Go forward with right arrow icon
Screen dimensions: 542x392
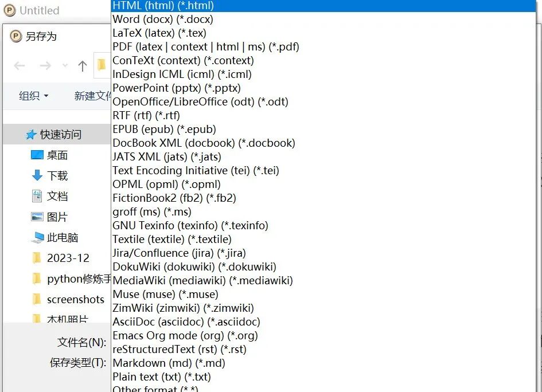pyautogui.click(x=45, y=66)
